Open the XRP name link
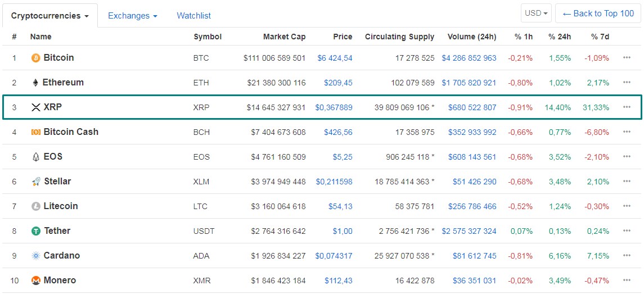Image resolution: width=644 pixels, height=294 pixels. click(52, 107)
